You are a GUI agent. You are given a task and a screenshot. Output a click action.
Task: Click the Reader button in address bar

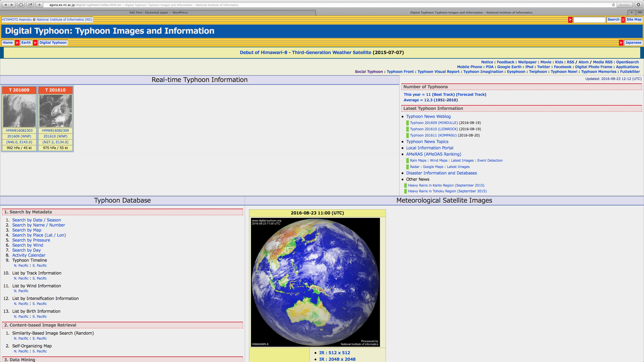coord(625,5)
